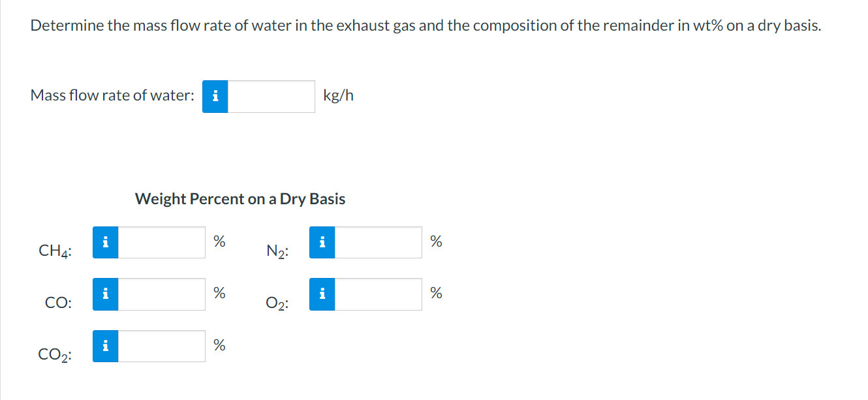The width and height of the screenshot is (868, 400).
Task: Click the info icon for CO
Action: (x=106, y=294)
